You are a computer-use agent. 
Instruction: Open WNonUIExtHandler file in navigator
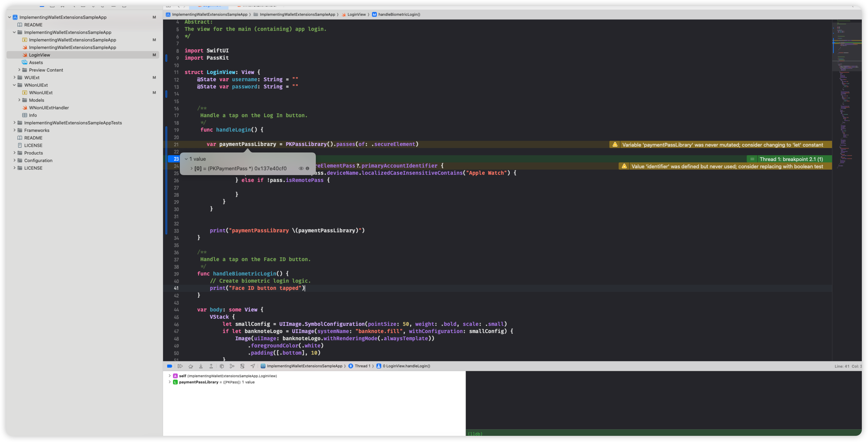pos(49,108)
